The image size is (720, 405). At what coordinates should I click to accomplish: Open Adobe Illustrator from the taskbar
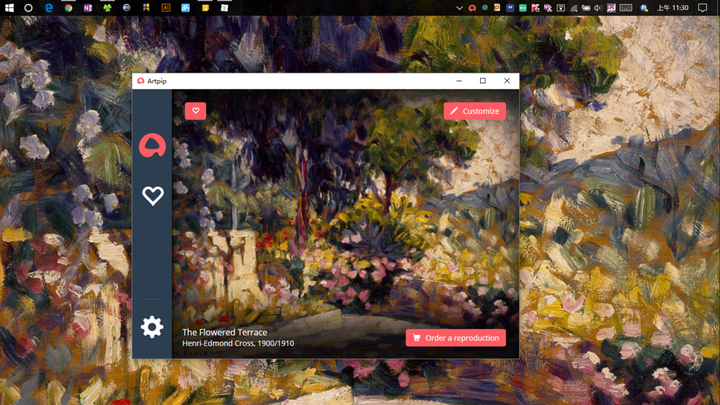(x=166, y=8)
